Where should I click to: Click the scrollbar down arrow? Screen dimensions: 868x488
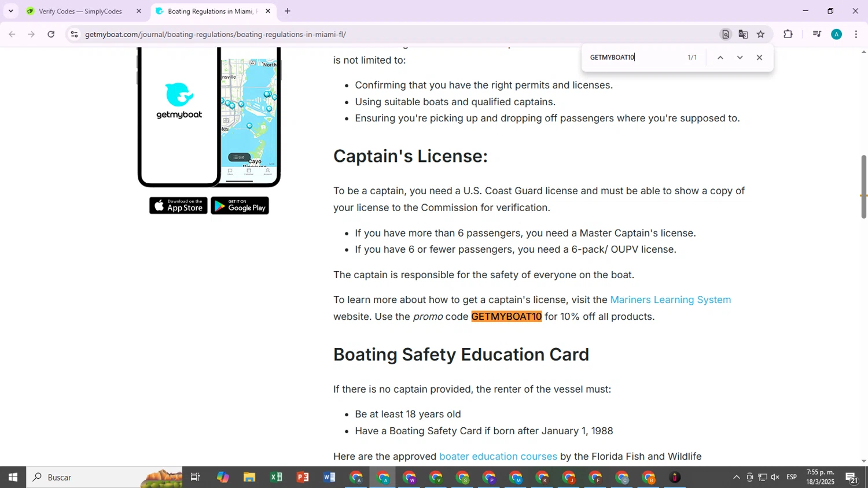[x=863, y=461]
